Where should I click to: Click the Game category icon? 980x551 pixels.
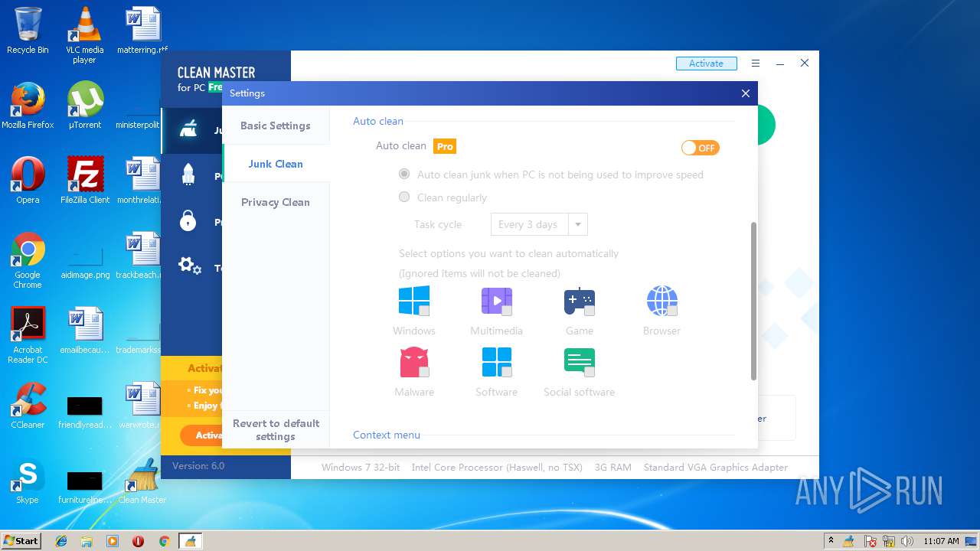click(580, 301)
